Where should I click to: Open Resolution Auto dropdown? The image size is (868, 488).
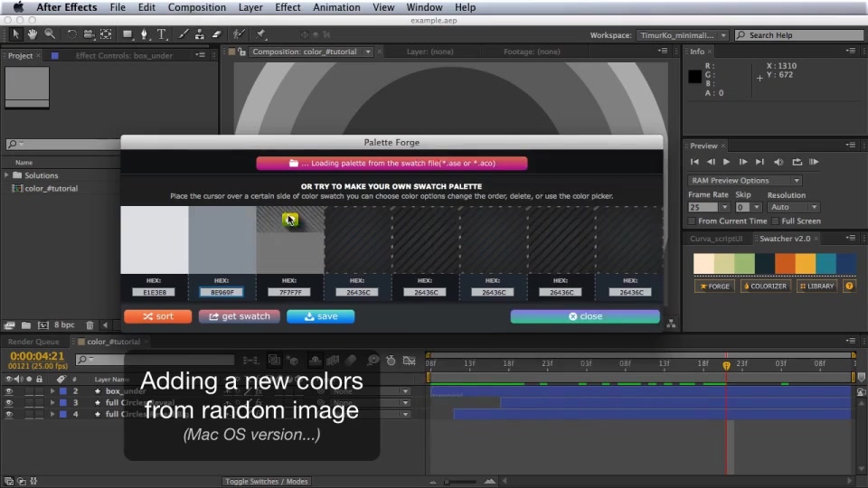click(793, 208)
